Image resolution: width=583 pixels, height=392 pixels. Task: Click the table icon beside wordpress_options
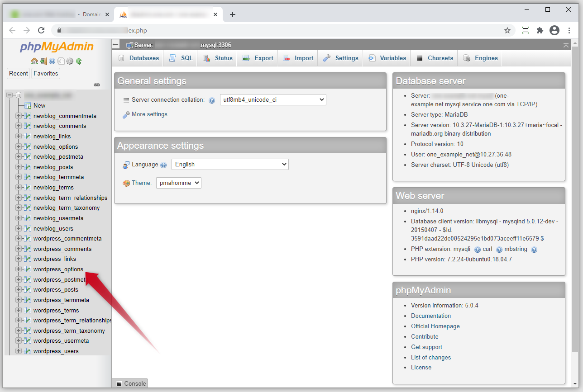point(28,269)
